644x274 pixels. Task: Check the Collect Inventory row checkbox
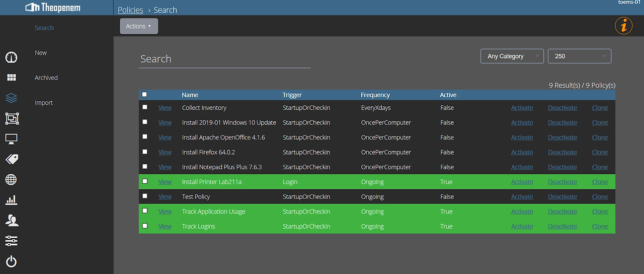pyautogui.click(x=145, y=107)
